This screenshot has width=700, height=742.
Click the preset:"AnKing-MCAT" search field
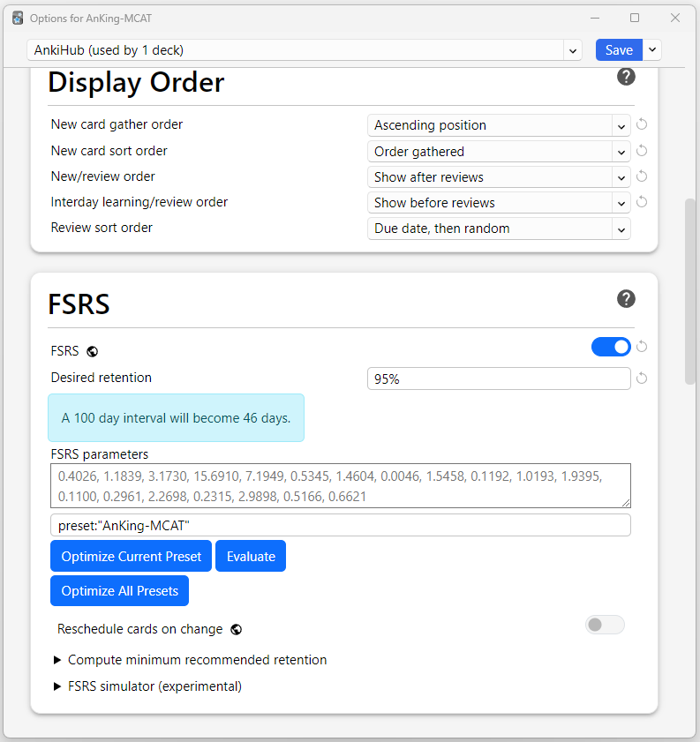pyautogui.click(x=341, y=525)
